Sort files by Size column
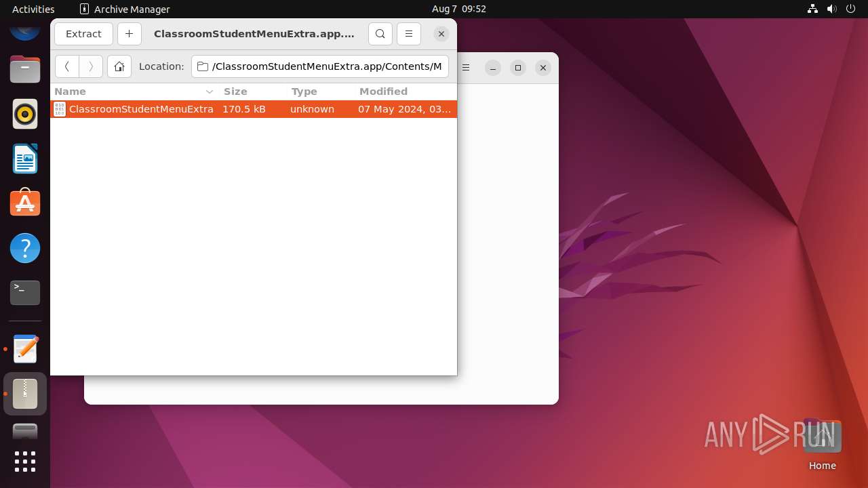This screenshot has height=488, width=868. coord(253,91)
